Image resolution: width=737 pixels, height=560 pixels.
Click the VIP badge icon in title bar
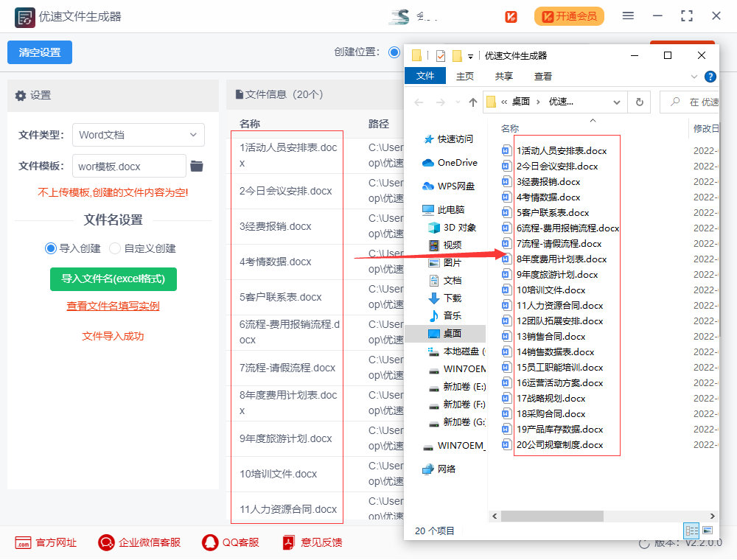pos(511,17)
